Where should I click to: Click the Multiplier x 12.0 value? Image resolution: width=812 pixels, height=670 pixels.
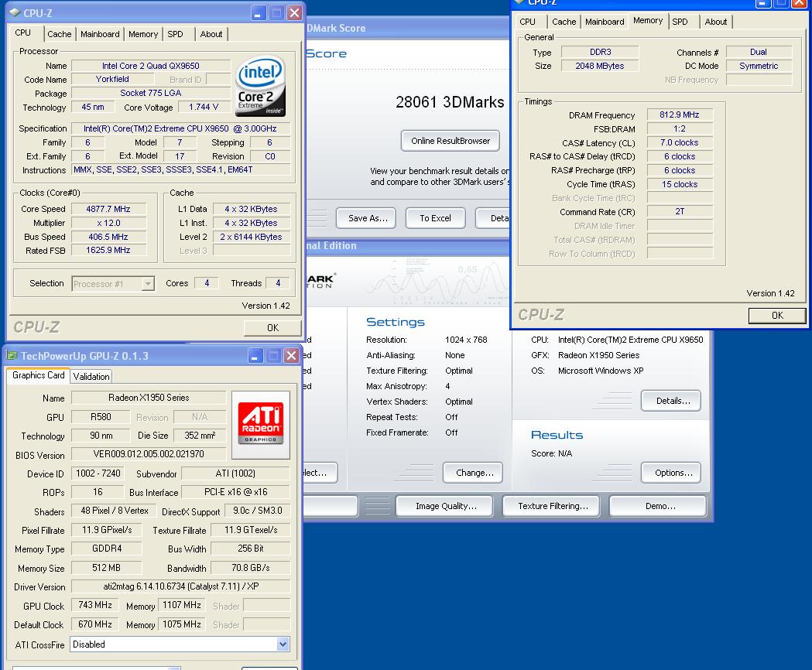(108, 223)
